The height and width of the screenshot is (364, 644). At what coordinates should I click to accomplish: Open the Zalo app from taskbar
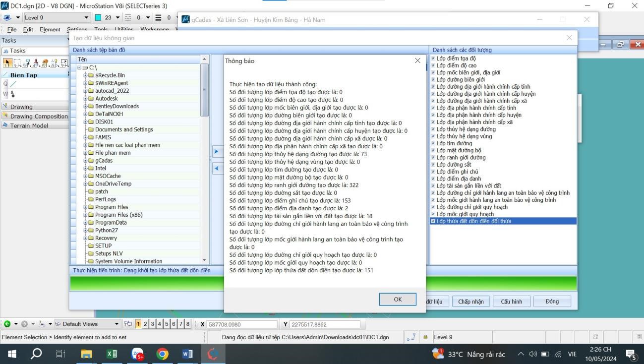point(137,354)
